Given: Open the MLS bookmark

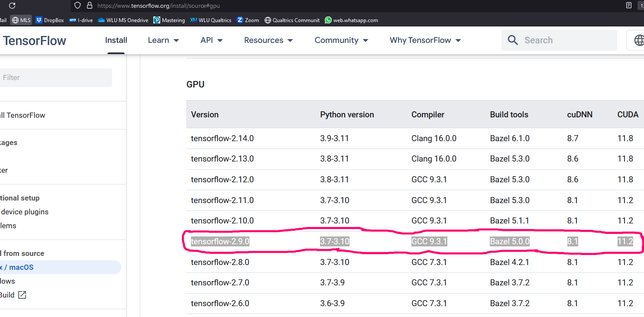Looking at the screenshot, I should tap(21, 20).
